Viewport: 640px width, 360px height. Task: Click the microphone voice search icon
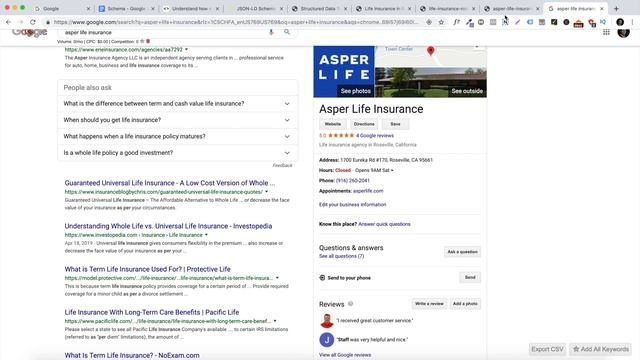(271, 32)
